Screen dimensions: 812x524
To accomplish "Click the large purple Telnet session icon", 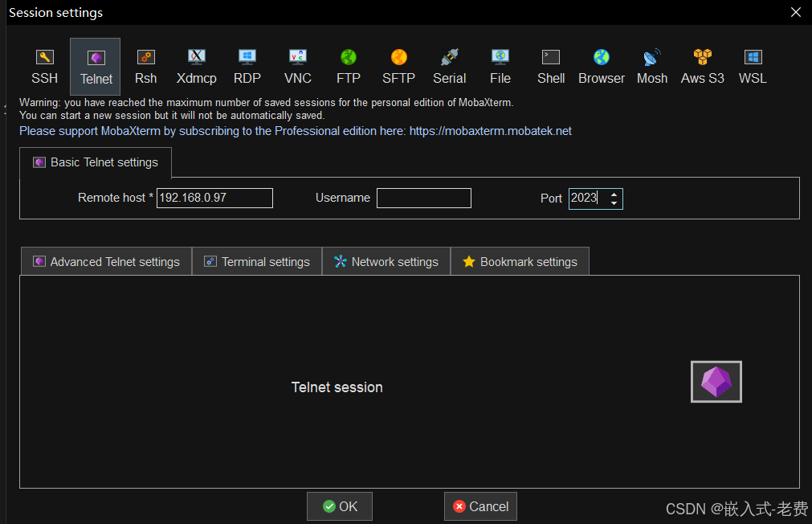I will coord(716,382).
